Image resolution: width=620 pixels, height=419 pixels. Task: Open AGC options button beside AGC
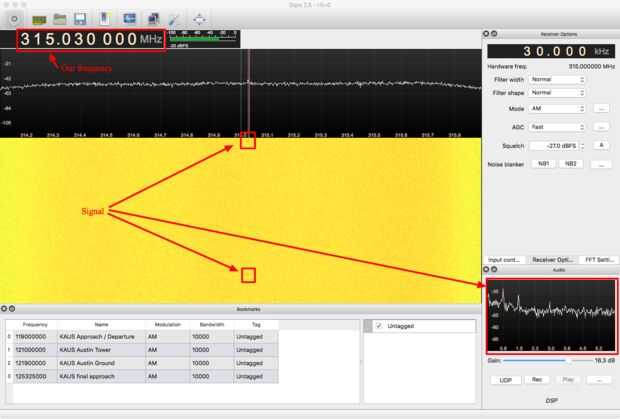click(601, 127)
